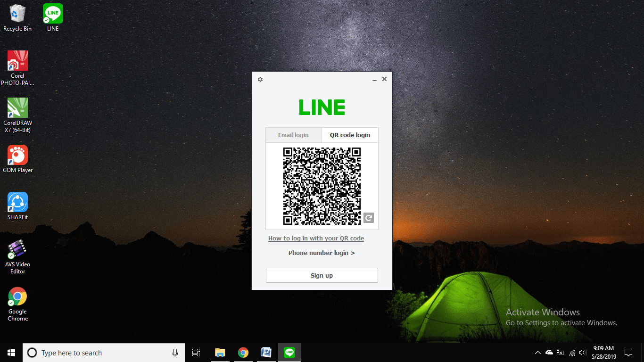Click LINE app in the taskbar
644x362 pixels.
click(x=289, y=353)
